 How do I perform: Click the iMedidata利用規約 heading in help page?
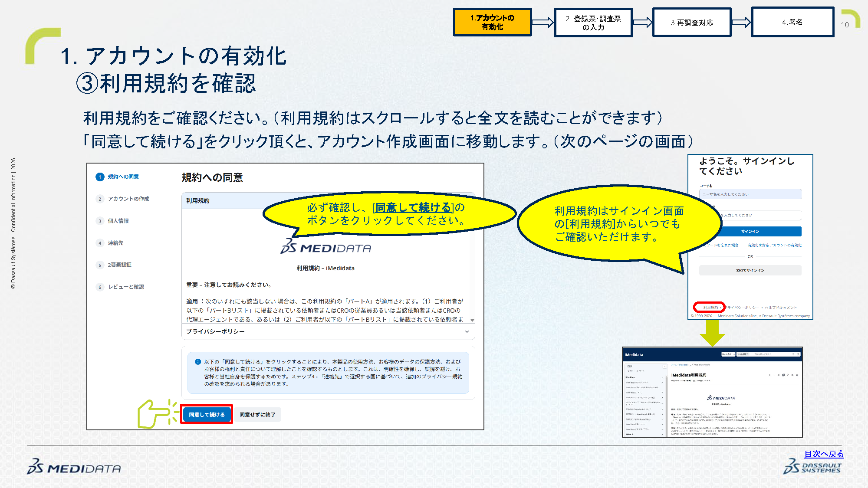(x=689, y=375)
